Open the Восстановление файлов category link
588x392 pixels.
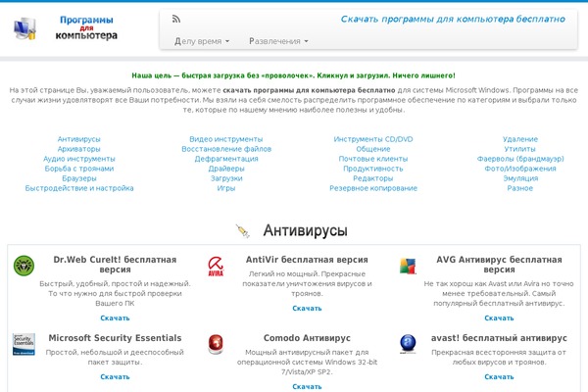(x=226, y=149)
